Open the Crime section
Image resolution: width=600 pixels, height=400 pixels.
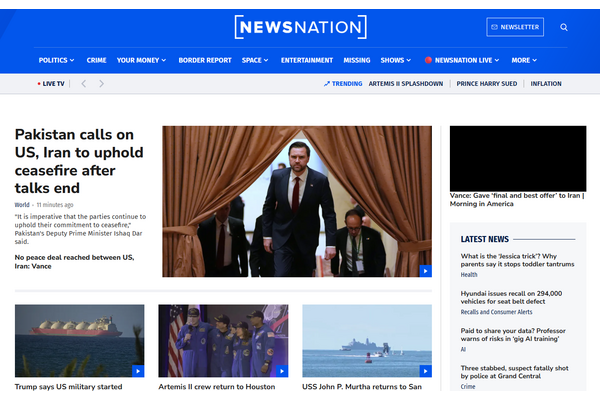point(96,60)
